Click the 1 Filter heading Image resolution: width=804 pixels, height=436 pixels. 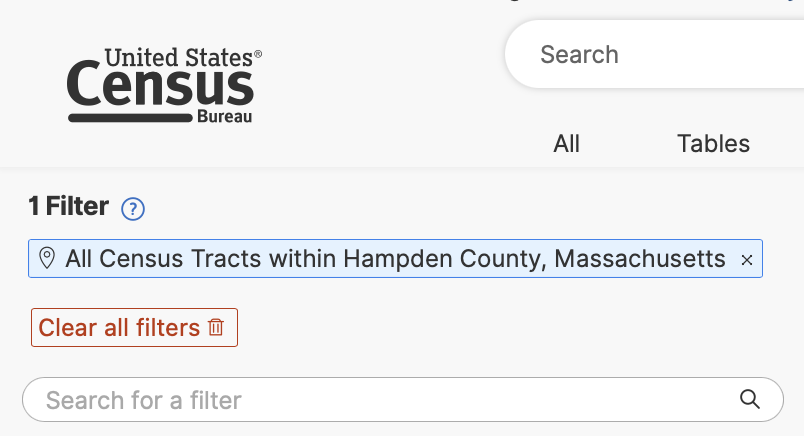click(68, 207)
